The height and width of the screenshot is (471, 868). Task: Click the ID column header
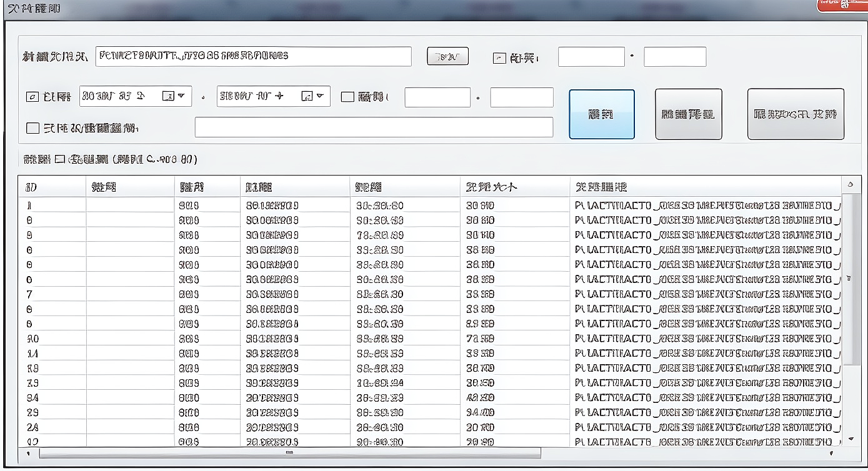53,187
